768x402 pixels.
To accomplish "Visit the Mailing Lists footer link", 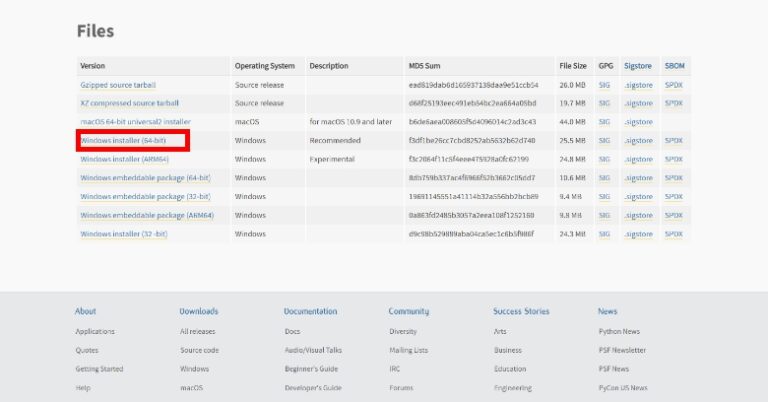I will [408, 350].
